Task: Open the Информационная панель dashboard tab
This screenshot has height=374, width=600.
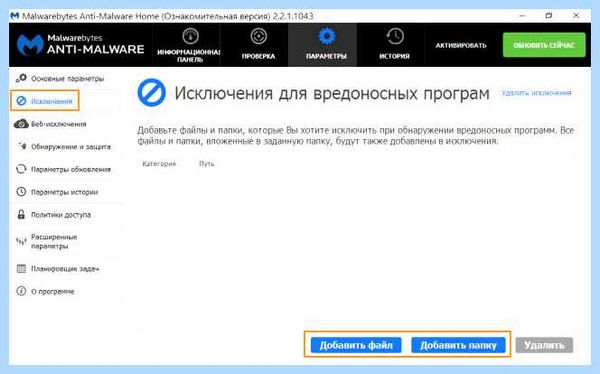Action: point(187,45)
